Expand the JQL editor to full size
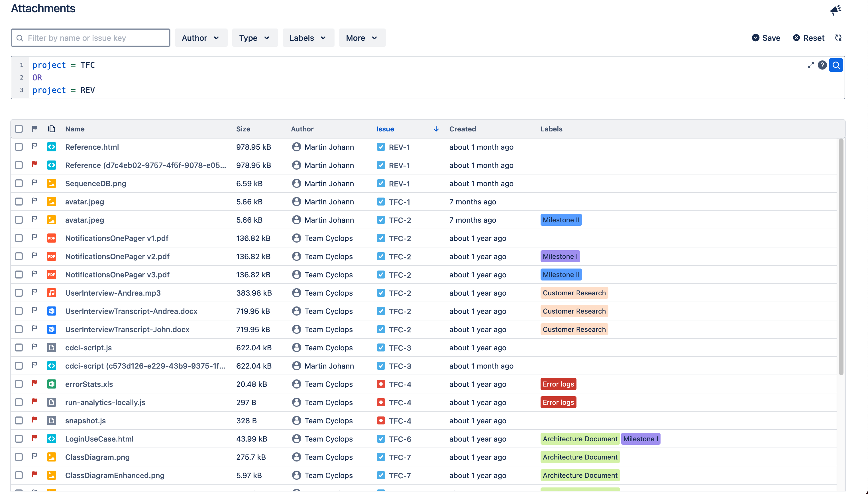This screenshot has width=868, height=494. pos(811,65)
